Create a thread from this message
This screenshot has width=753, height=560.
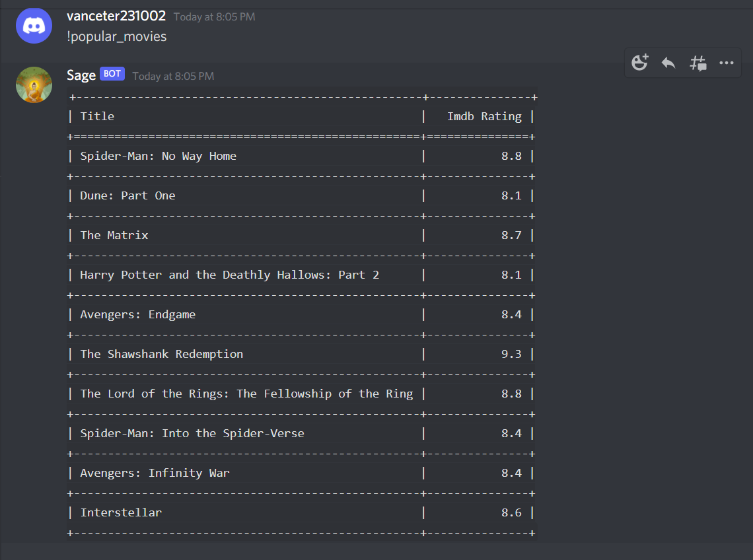click(x=698, y=63)
